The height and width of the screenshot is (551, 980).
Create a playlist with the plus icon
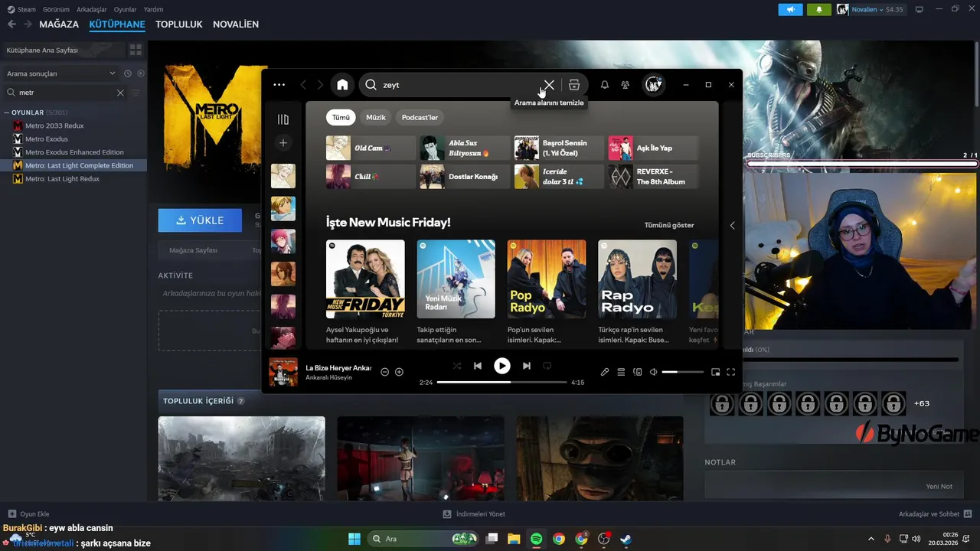[283, 143]
